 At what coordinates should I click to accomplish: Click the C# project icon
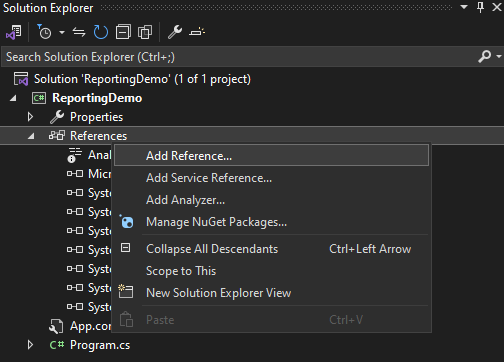coord(39,98)
